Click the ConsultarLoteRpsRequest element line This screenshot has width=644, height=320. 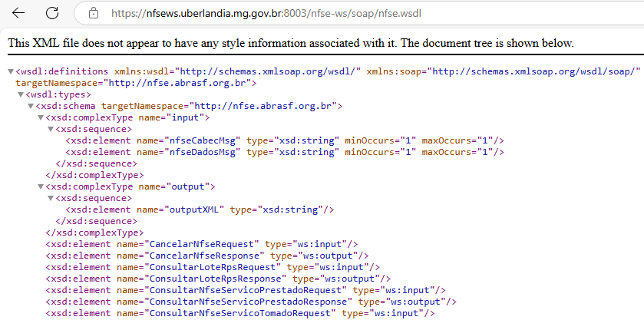point(213,267)
